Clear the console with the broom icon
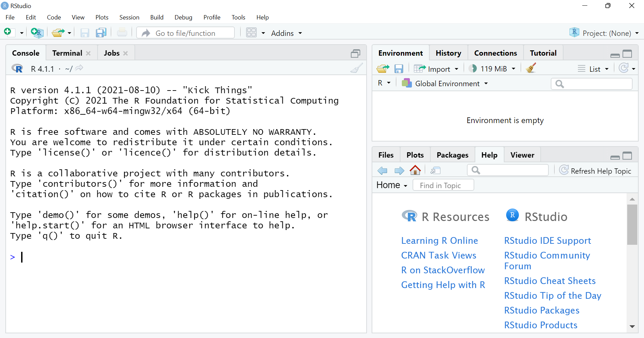The height and width of the screenshot is (338, 644). coord(357,68)
